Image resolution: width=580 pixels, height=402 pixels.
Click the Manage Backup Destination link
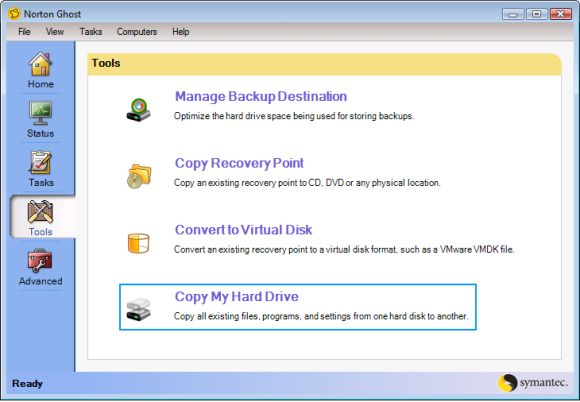tap(261, 97)
